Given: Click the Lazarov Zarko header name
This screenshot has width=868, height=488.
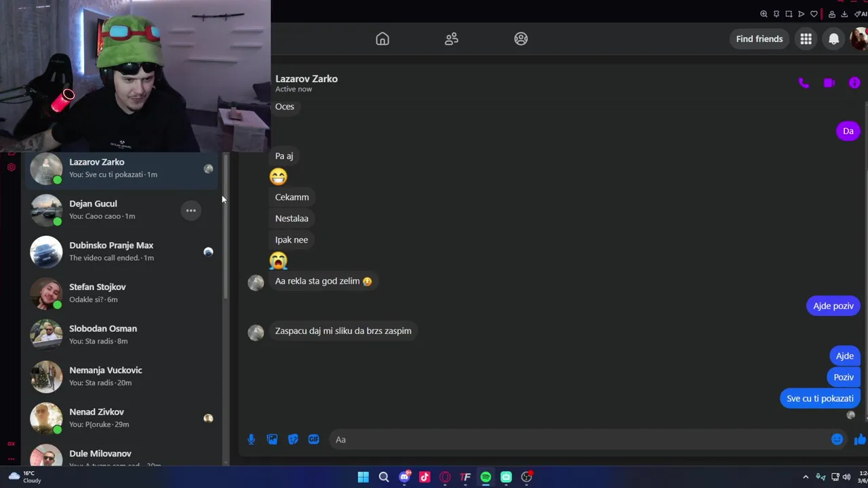Looking at the screenshot, I should click(x=307, y=79).
